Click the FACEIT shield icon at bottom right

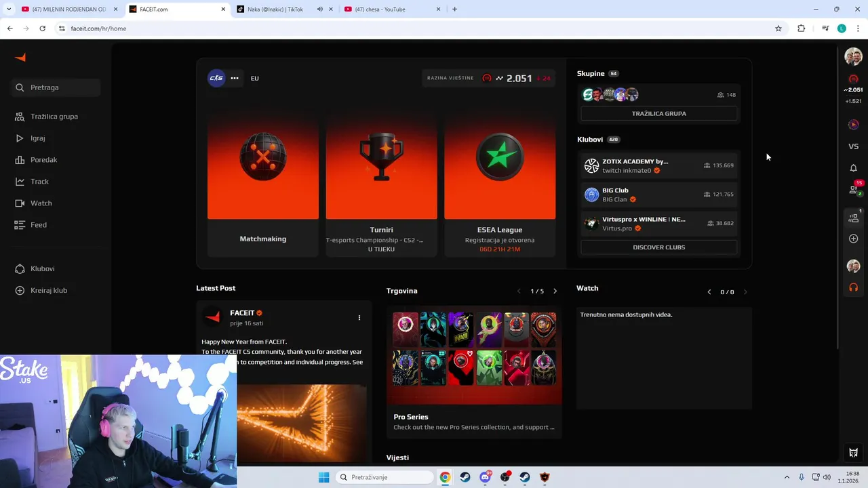click(853, 453)
